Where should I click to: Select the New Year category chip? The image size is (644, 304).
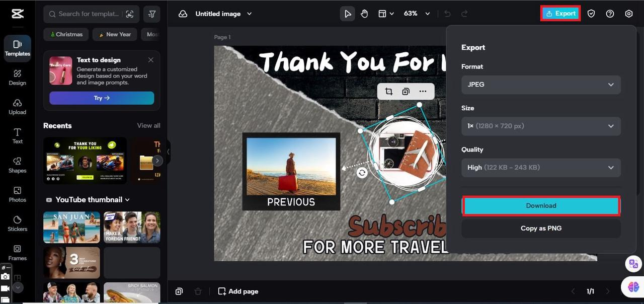pyautogui.click(x=115, y=34)
